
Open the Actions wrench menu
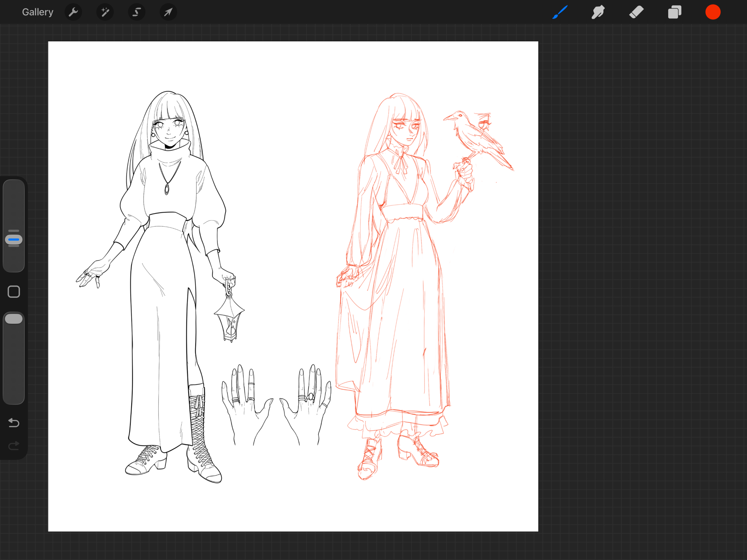point(73,12)
